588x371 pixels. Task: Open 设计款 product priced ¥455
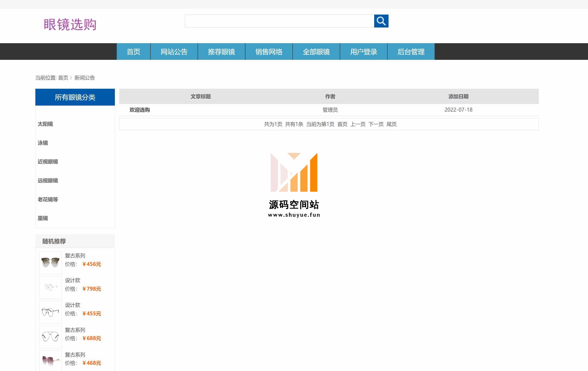point(73,305)
